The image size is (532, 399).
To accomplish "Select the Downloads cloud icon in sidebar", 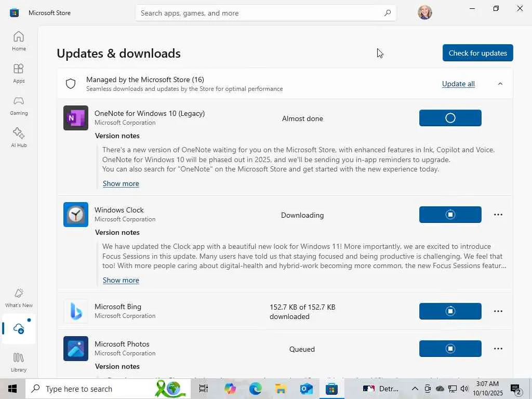I will click(19, 328).
